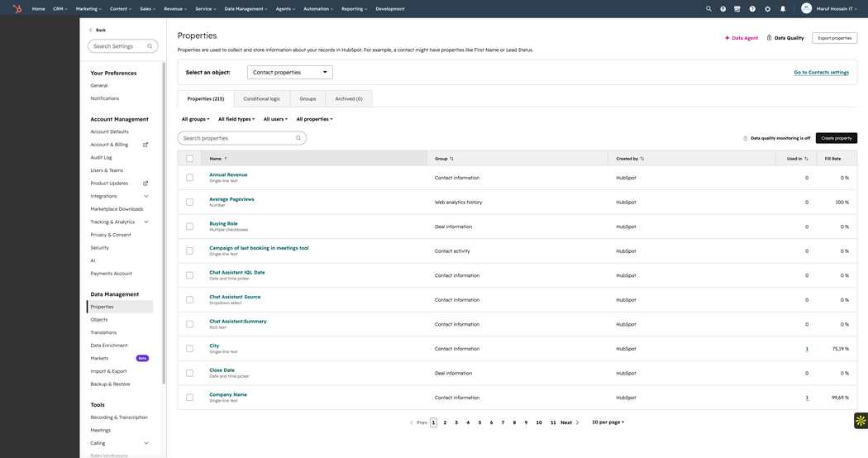868x458 pixels.
Task: Click the magnifier in Search properties box
Action: pos(298,138)
